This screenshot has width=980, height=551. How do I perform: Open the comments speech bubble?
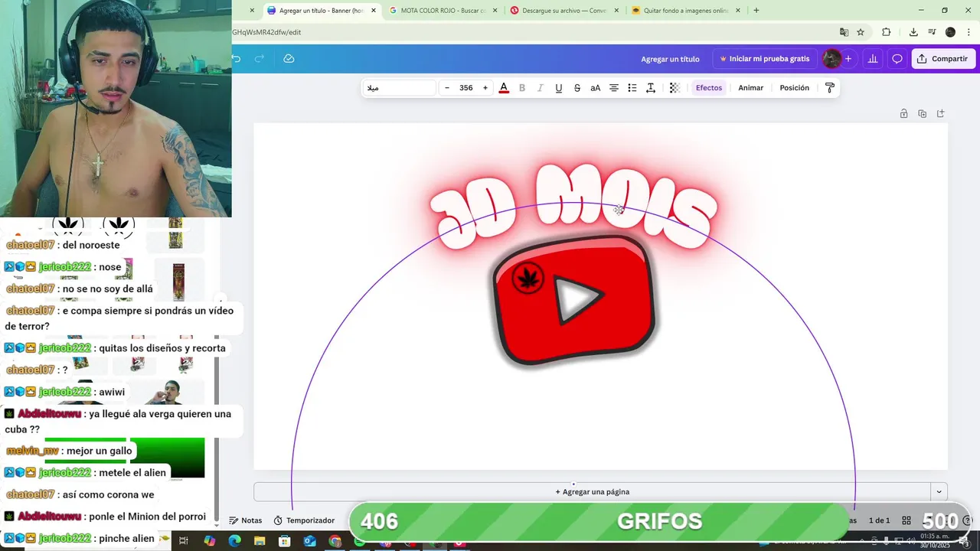(897, 59)
